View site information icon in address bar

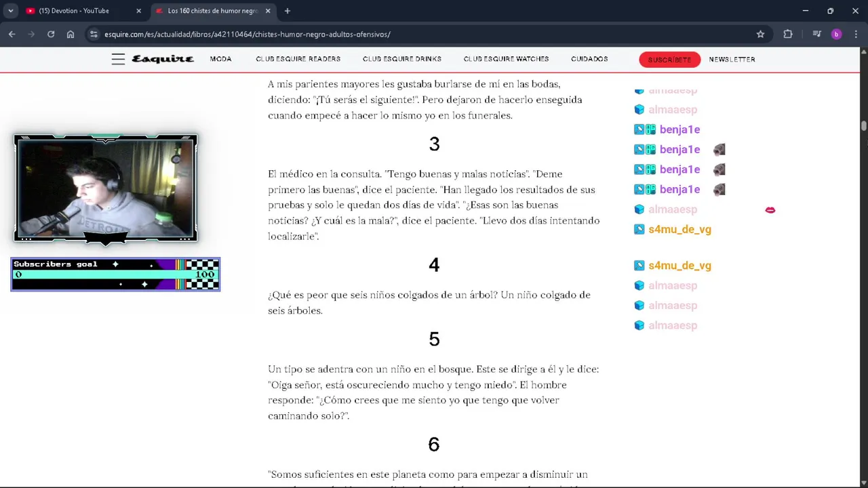point(94,34)
